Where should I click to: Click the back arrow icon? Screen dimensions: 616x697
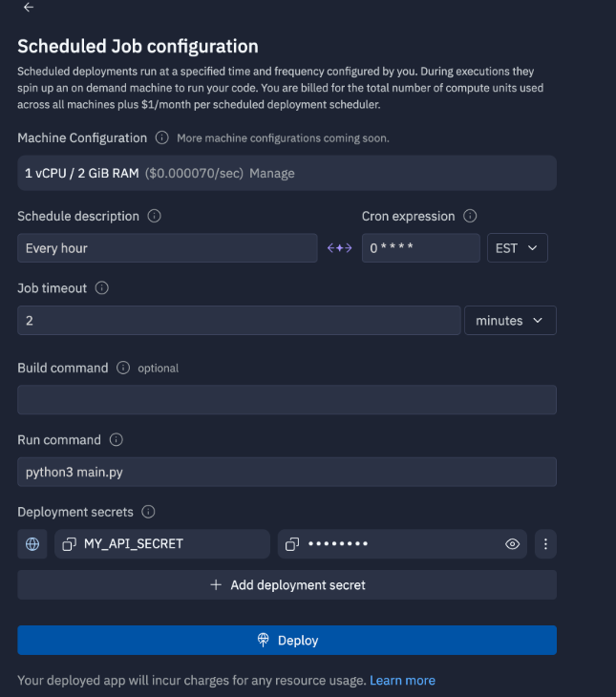(x=29, y=8)
